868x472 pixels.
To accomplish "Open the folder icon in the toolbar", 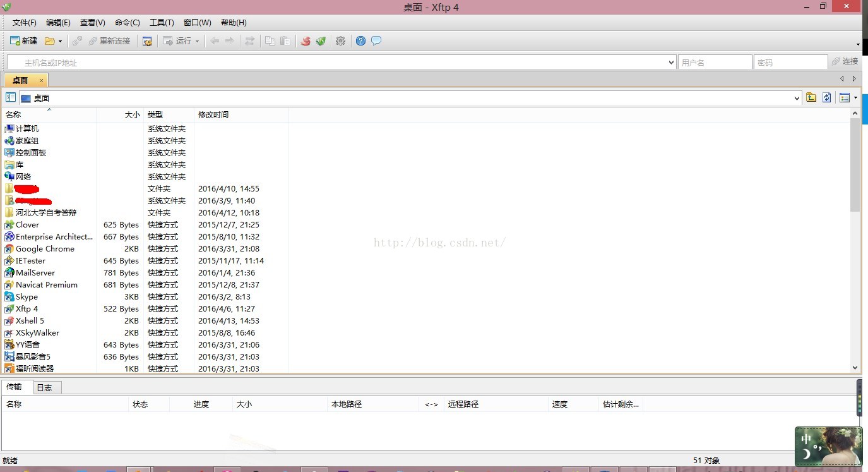I will coord(49,41).
